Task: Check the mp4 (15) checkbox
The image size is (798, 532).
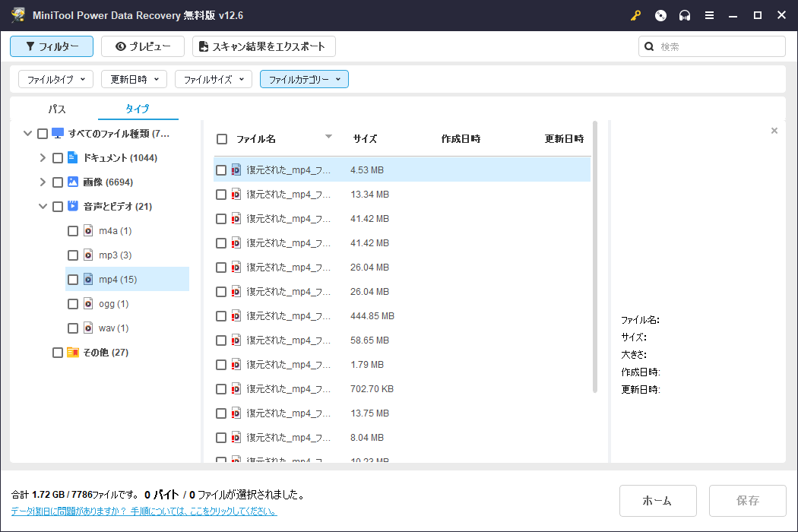Action: 73,280
